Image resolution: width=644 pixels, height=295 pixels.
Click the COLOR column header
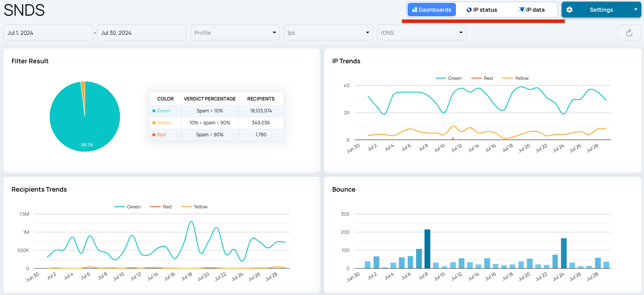[165, 99]
